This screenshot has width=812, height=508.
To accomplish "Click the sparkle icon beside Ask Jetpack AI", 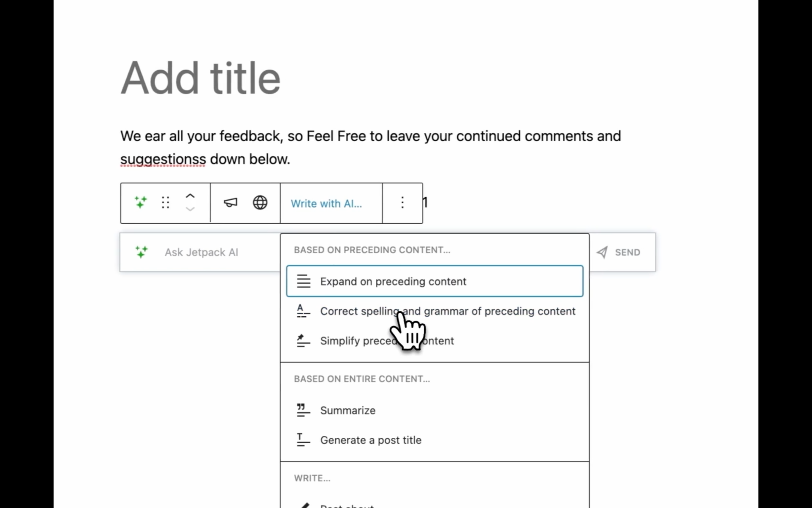I will click(141, 252).
